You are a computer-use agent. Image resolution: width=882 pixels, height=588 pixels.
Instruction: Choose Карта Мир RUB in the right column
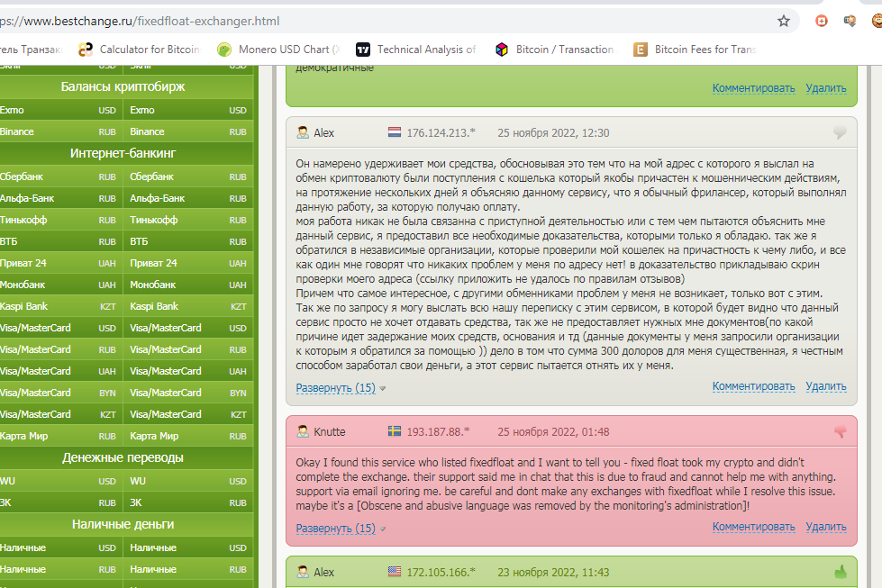tap(188, 436)
